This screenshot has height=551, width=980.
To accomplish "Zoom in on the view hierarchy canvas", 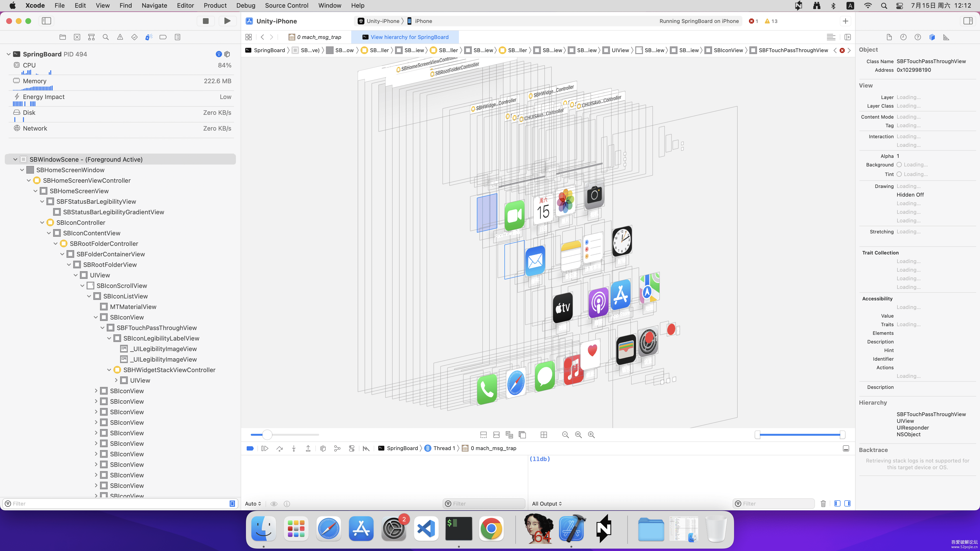I will [x=591, y=435].
